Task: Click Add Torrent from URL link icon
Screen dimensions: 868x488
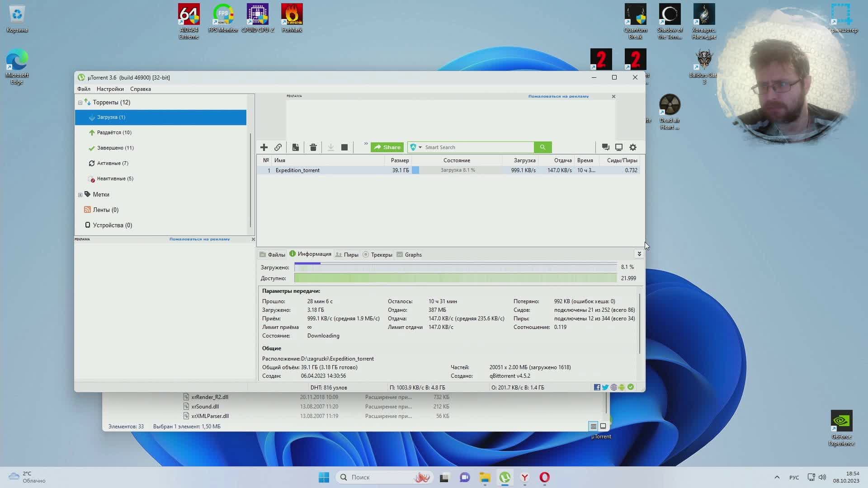Action: coord(278,147)
